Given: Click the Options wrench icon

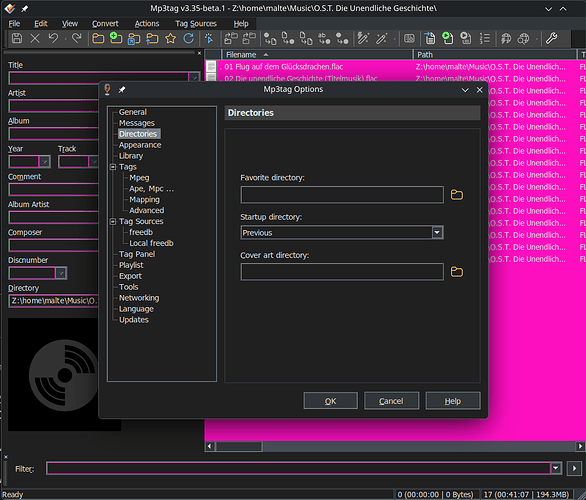Looking at the screenshot, I should coord(552,38).
